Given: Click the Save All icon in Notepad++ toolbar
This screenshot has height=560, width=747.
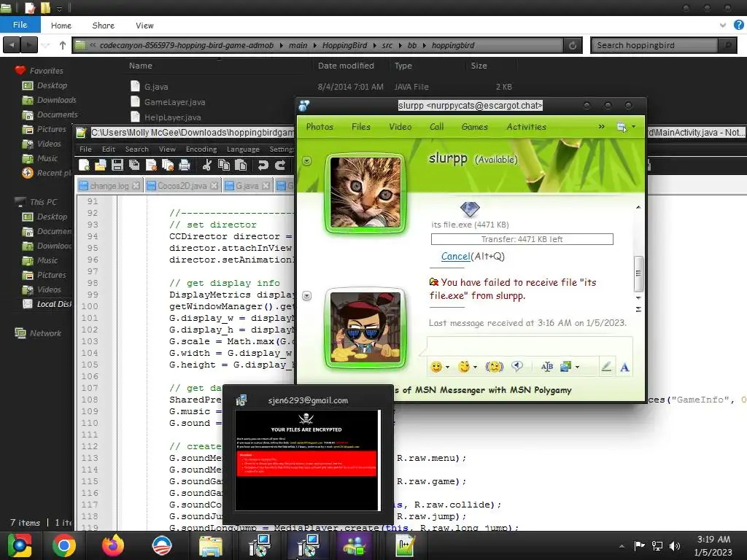Looking at the screenshot, I should [134, 166].
